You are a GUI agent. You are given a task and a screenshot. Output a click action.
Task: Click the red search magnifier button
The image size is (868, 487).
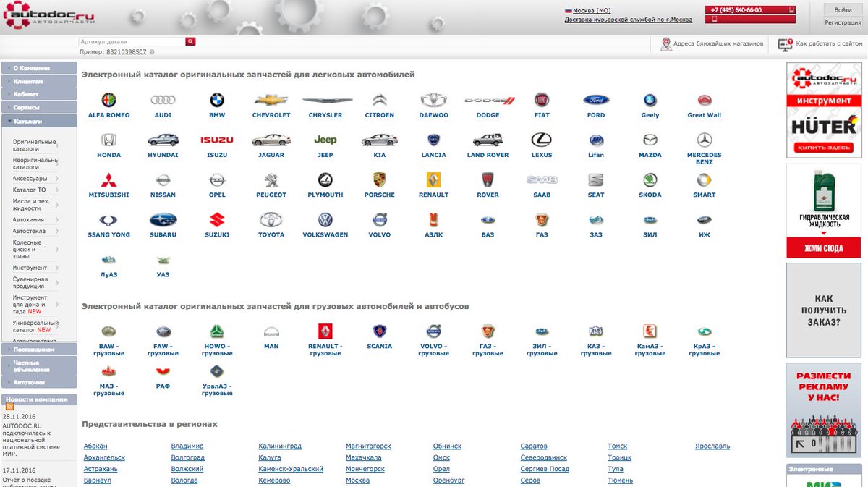pos(191,42)
